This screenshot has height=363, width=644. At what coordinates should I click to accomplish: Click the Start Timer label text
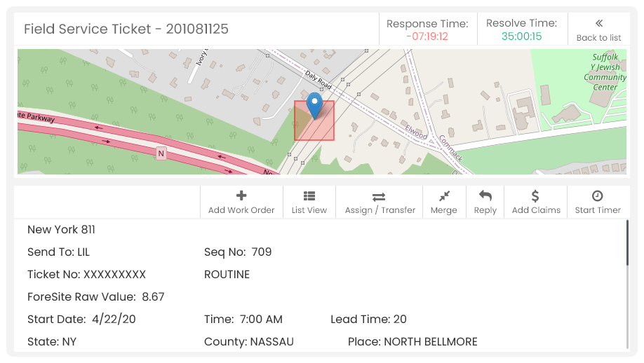pos(598,210)
